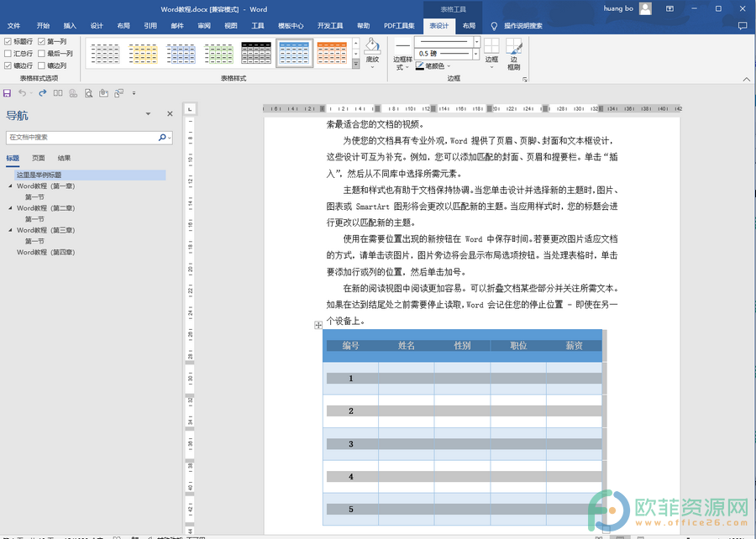The height and width of the screenshot is (539, 756).
Task: Click the two-page reading view icon
Action: point(58,93)
